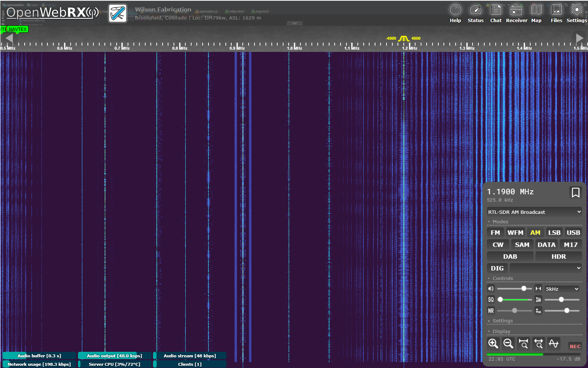Viewport: 588px width, 368px height.
Task: Select WFM demodulation mode
Action: (515, 233)
